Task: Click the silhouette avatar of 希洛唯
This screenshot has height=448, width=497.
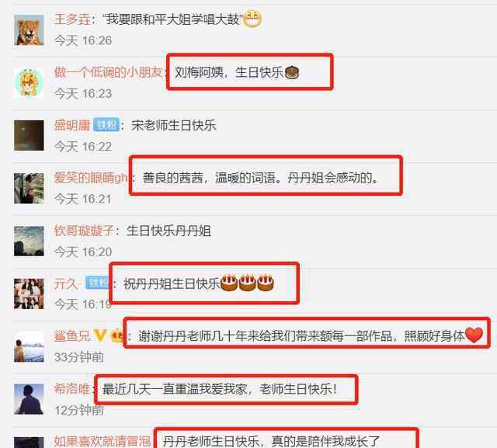Action: click(29, 399)
